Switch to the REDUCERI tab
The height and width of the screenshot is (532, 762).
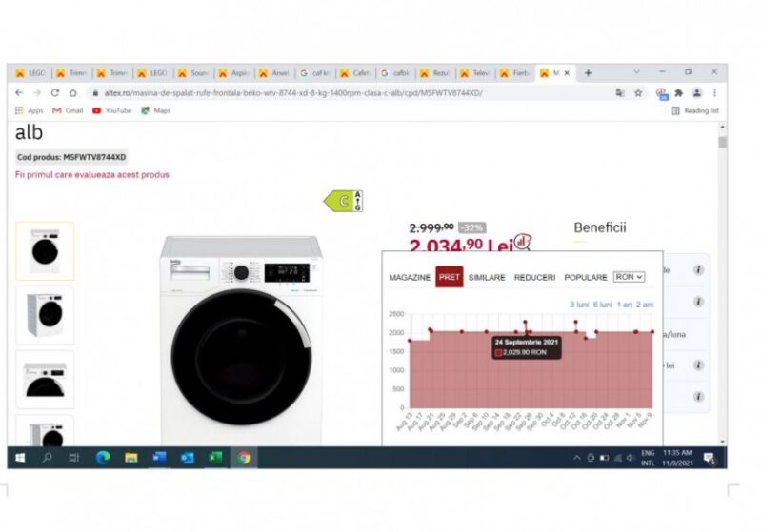(x=534, y=278)
